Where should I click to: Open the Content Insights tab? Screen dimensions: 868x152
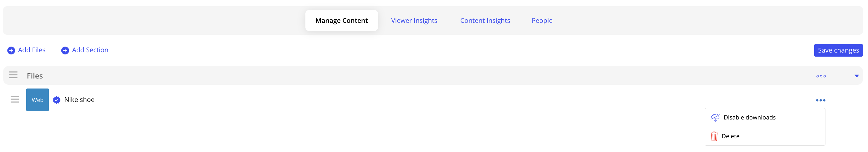click(485, 21)
